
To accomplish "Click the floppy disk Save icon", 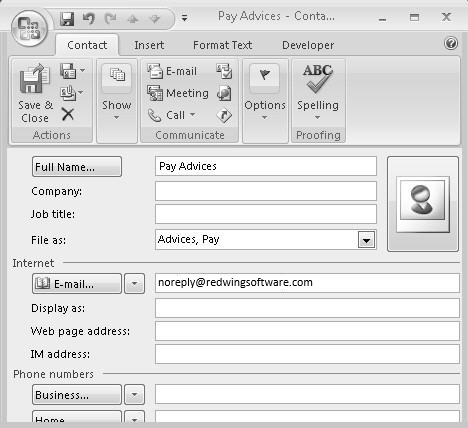I will (67, 18).
